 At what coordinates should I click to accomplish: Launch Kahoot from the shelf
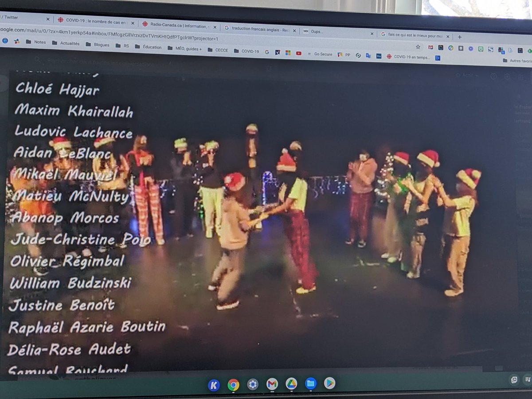[x=214, y=385]
